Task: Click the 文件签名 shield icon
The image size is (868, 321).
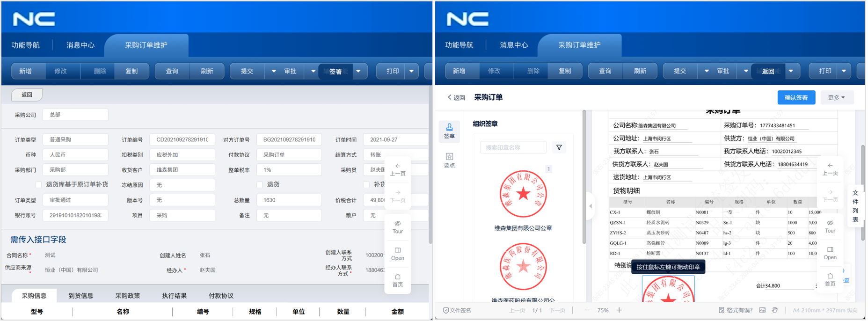Action: click(445, 310)
